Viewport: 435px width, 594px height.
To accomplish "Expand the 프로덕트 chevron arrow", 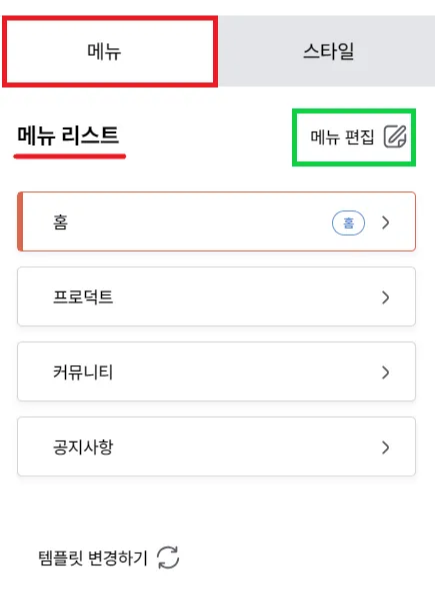I will pos(386,297).
